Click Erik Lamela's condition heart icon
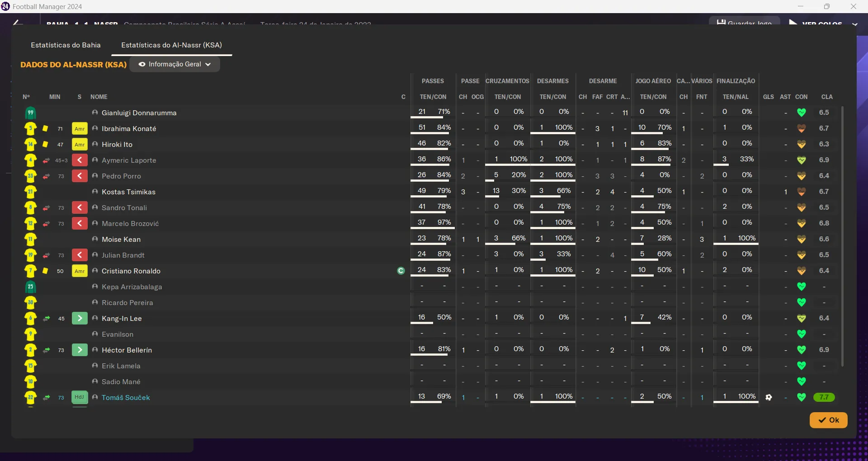 [802, 366]
